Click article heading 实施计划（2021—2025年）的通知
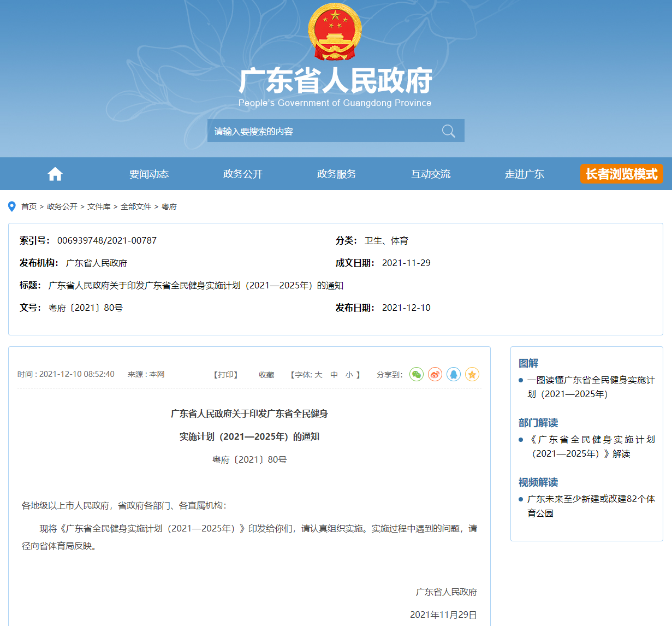 click(x=249, y=436)
